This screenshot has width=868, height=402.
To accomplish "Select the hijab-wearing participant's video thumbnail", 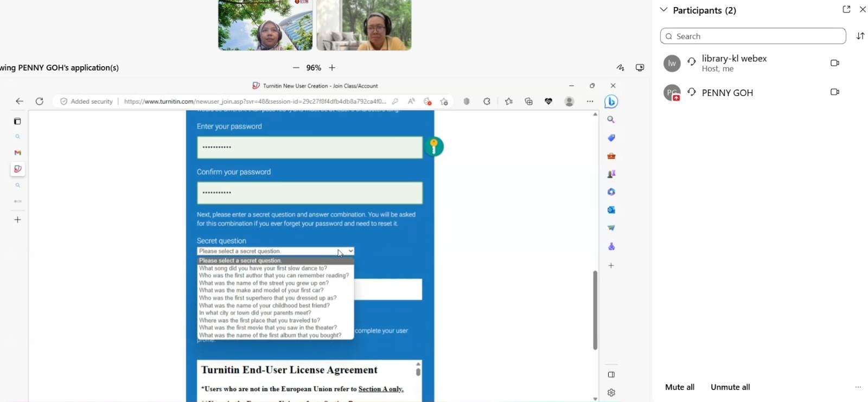I will pos(265,25).
